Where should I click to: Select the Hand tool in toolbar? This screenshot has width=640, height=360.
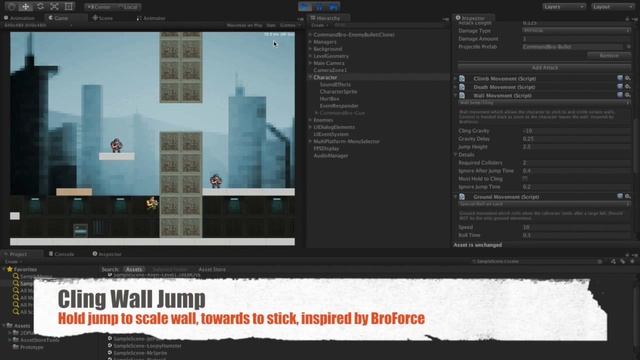coord(11,7)
